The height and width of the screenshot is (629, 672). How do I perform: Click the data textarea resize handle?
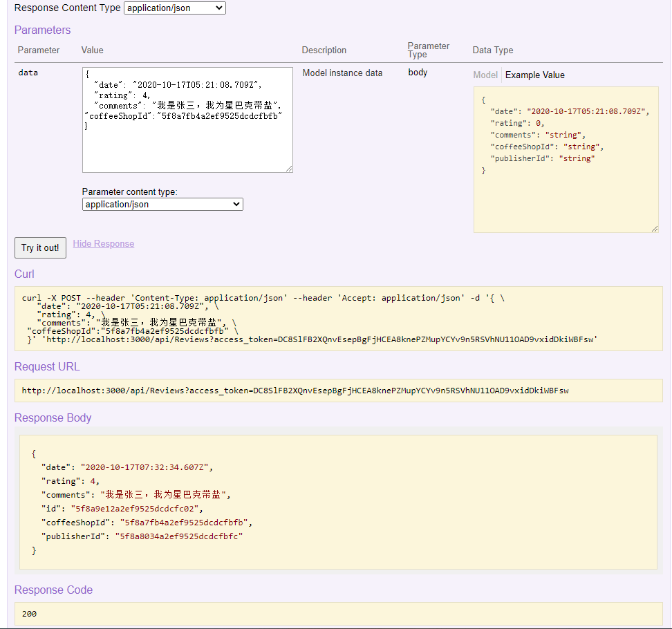pyautogui.click(x=289, y=169)
